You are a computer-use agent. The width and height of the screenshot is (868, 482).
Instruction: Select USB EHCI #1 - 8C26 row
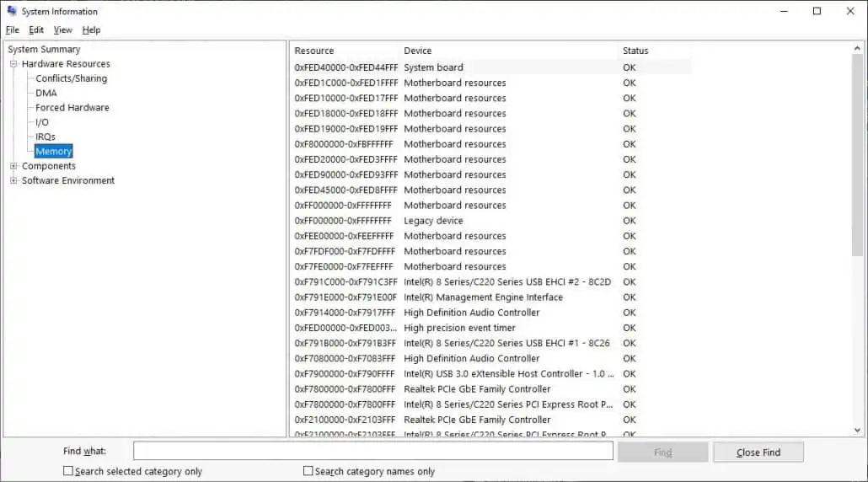[x=491, y=343]
